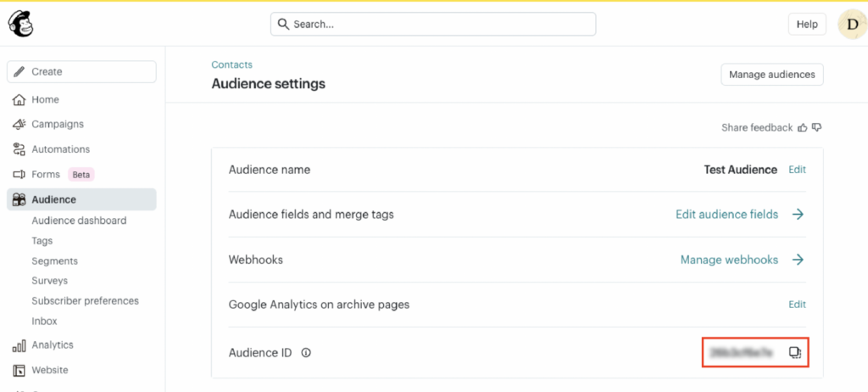The width and height of the screenshot is (868, 392).
Task: Open Forms Beta in the sidebar
Action: (46, 174)
